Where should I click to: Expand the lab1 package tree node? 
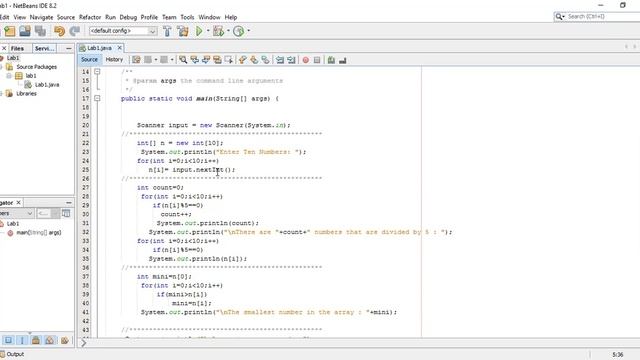(9, 76)
